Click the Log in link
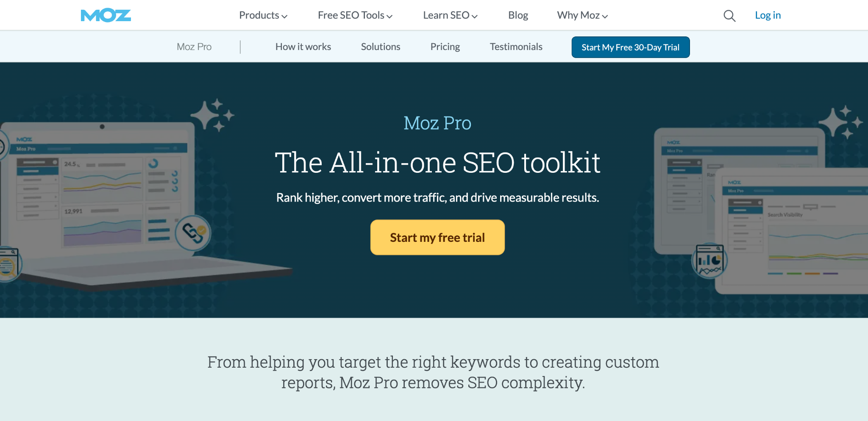The width and height of the screenshot is (868, 421). 768,15
